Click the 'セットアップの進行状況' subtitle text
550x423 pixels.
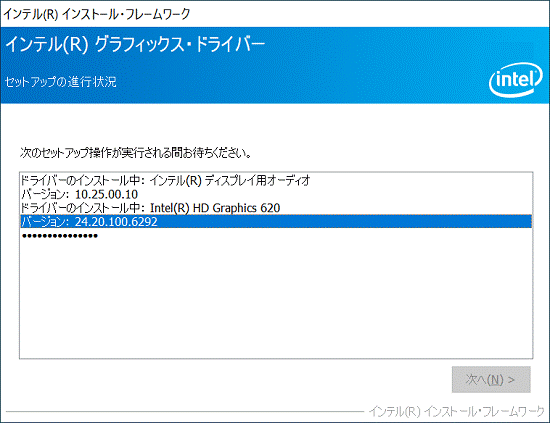pos(60,82)
